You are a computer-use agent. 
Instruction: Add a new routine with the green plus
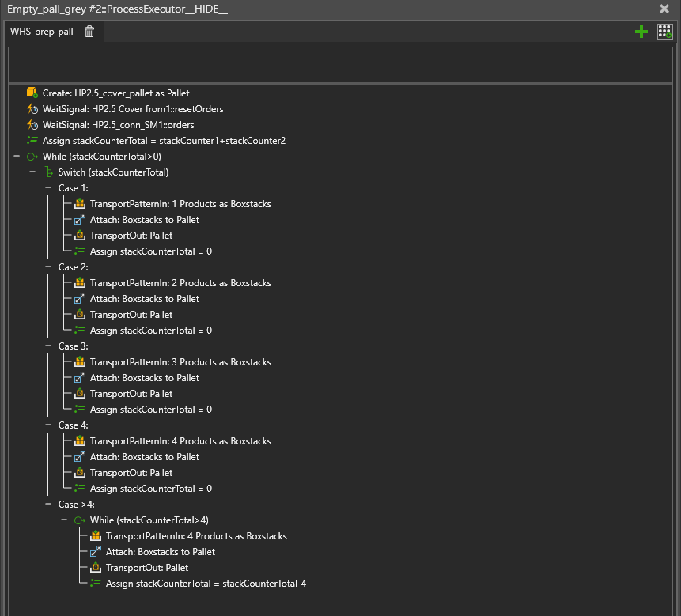point(641,32)
